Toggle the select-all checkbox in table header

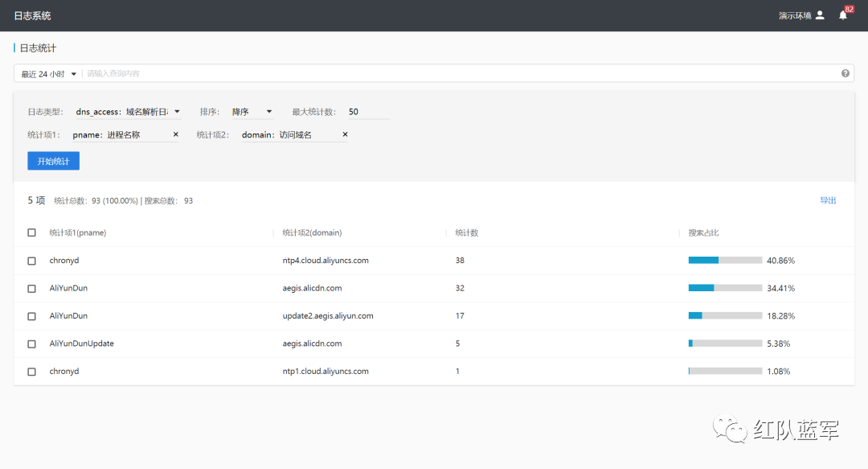31,232
